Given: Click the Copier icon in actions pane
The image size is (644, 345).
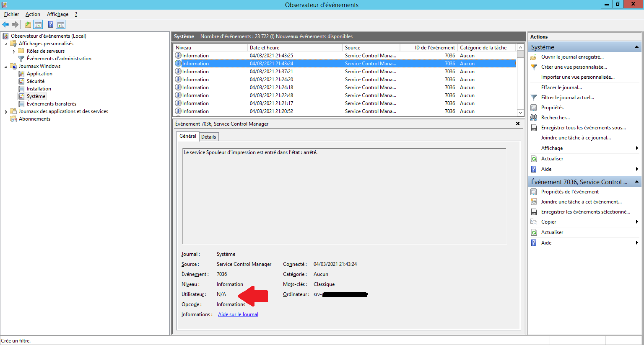Looking at the screenshot, I should coord(534,222).
